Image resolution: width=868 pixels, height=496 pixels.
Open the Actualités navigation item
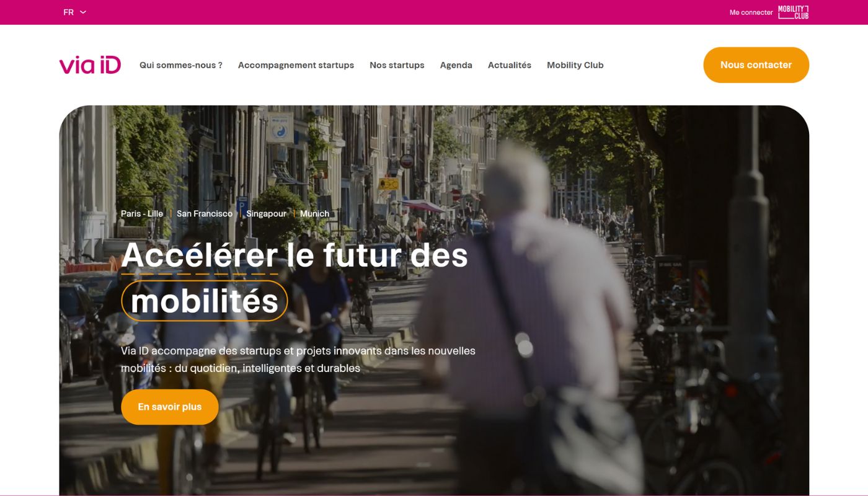pos(510,65)
